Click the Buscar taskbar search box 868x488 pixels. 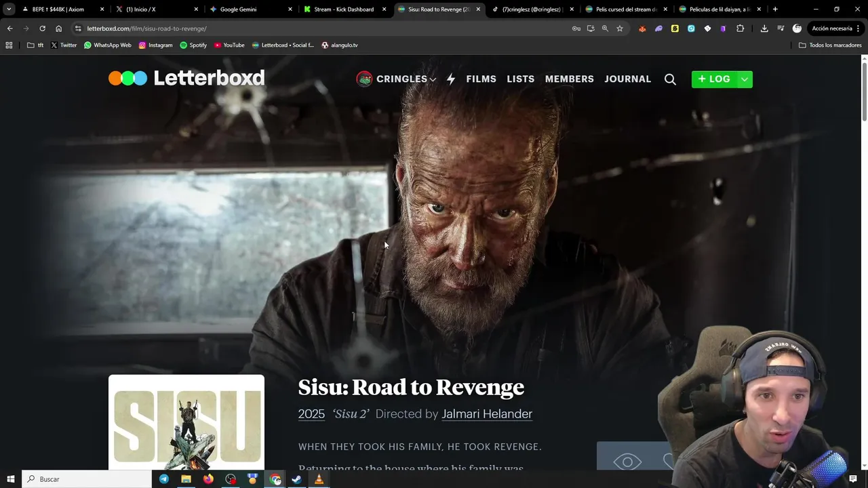click(87, 479)
